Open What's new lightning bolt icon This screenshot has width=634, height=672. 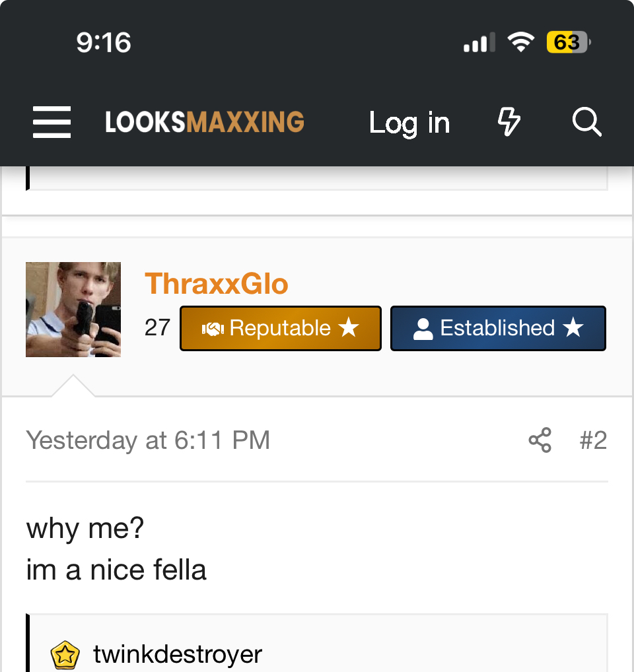[x=509, y=122]
